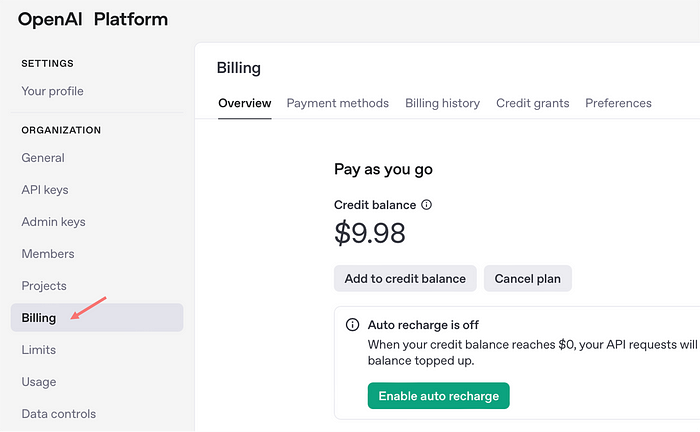Image resolution: width=700 pixels, height=432 pixels.
Task: Open the Projects page
Action: [44, 286]
